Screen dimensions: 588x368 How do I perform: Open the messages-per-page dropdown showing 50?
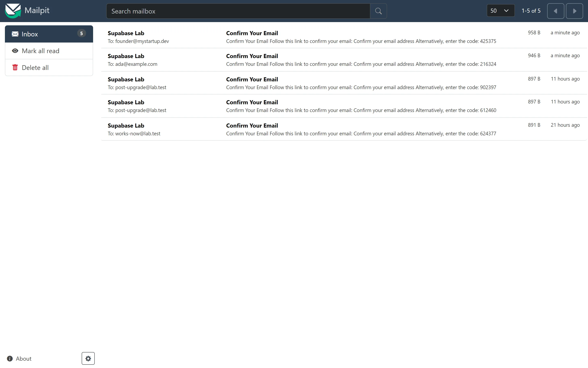tap(501, 11)
